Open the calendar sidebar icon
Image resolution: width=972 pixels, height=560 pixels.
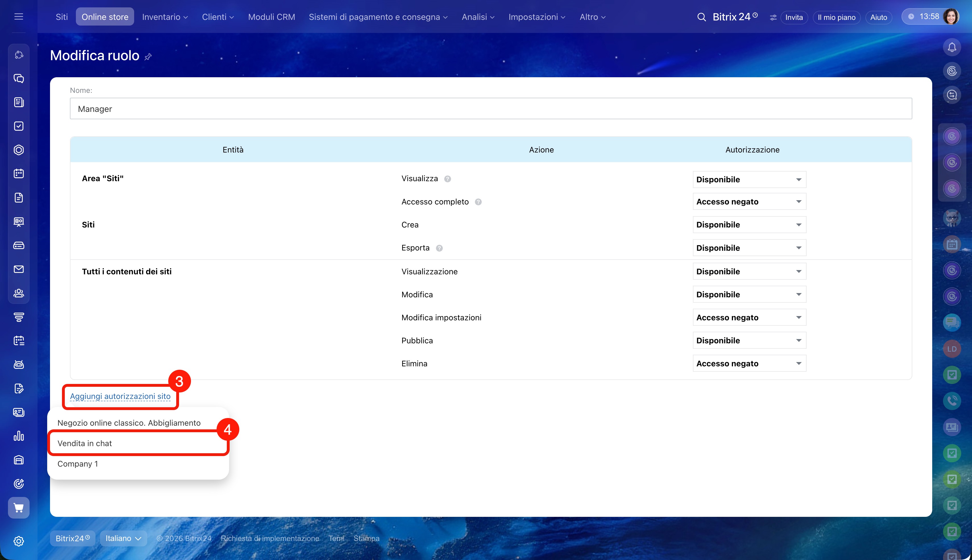18,174
